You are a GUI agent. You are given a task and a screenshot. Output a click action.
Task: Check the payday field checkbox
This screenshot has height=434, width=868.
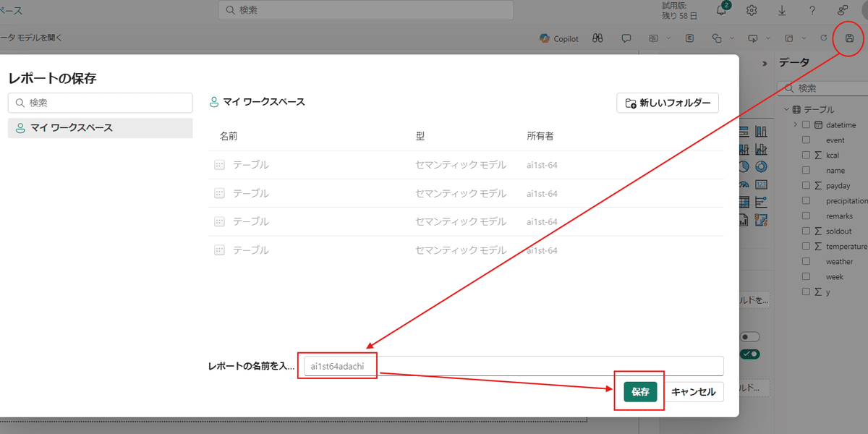(806, 186)
